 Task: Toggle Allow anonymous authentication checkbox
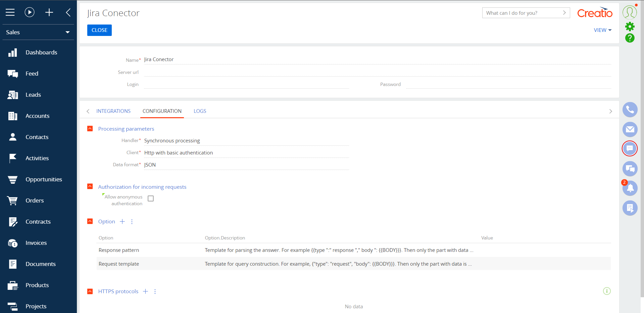point(151,198)
